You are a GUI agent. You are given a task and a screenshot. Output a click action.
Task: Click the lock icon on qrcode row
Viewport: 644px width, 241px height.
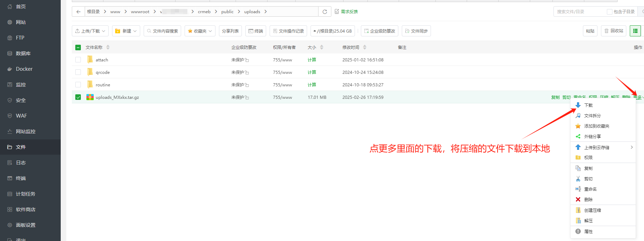(247, 72)
